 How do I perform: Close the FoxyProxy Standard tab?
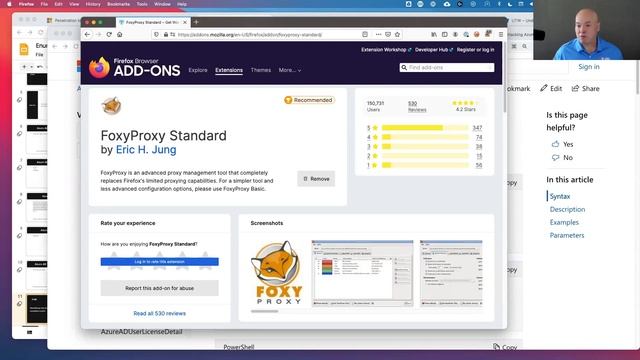pos(185,22)
